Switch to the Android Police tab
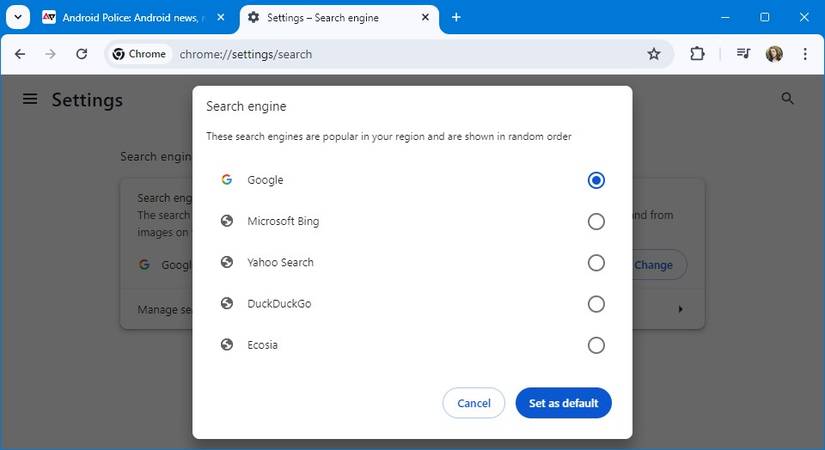Viewport: 825px width, 450px height. coord(135,17)
